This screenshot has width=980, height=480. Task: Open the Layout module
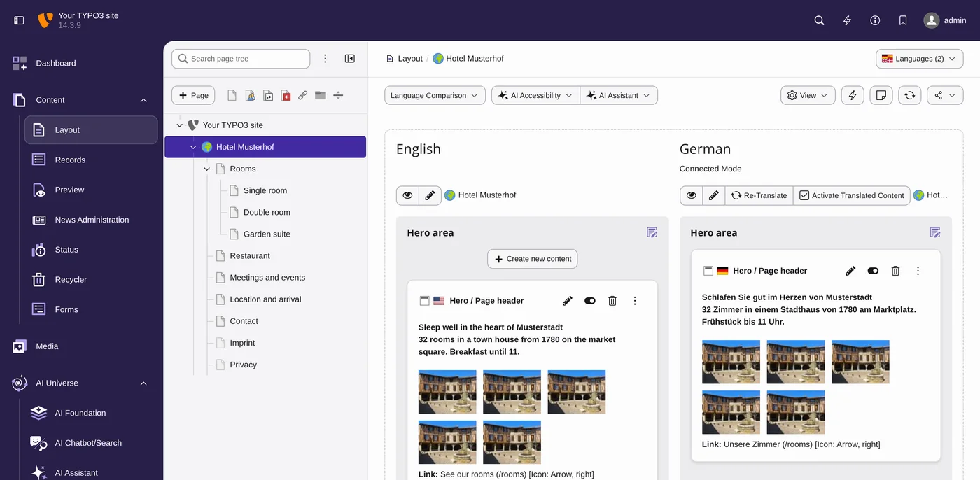coord(91,130)
